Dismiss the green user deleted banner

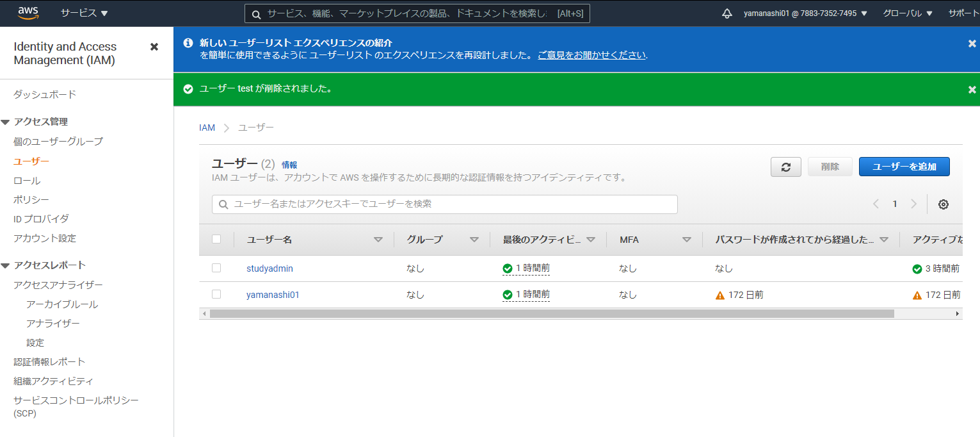pos(972,89)
